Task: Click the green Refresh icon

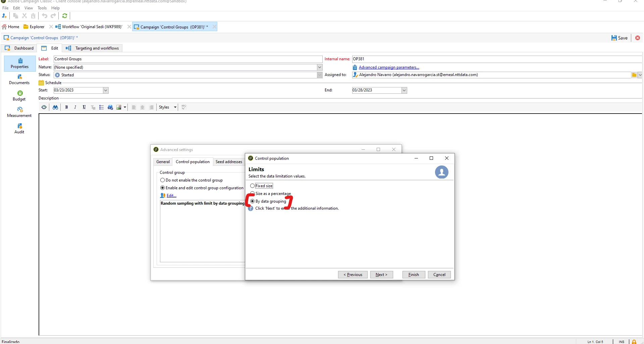Action: coord(65,16)
